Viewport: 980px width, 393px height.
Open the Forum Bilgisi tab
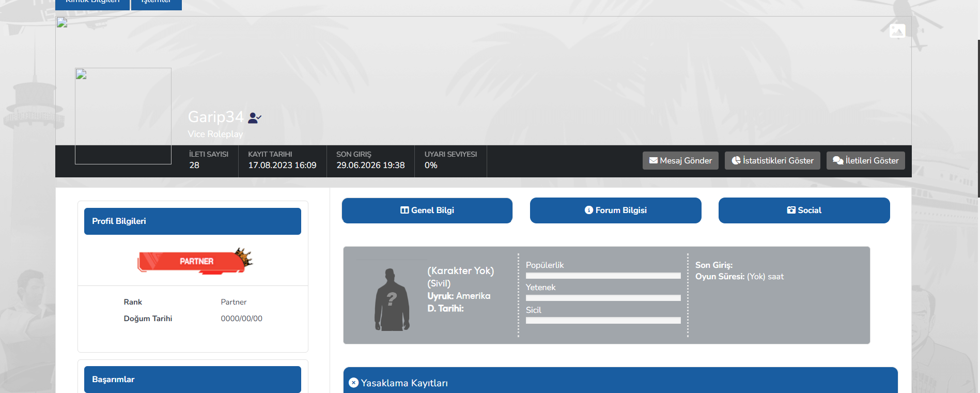pos(616,210)
